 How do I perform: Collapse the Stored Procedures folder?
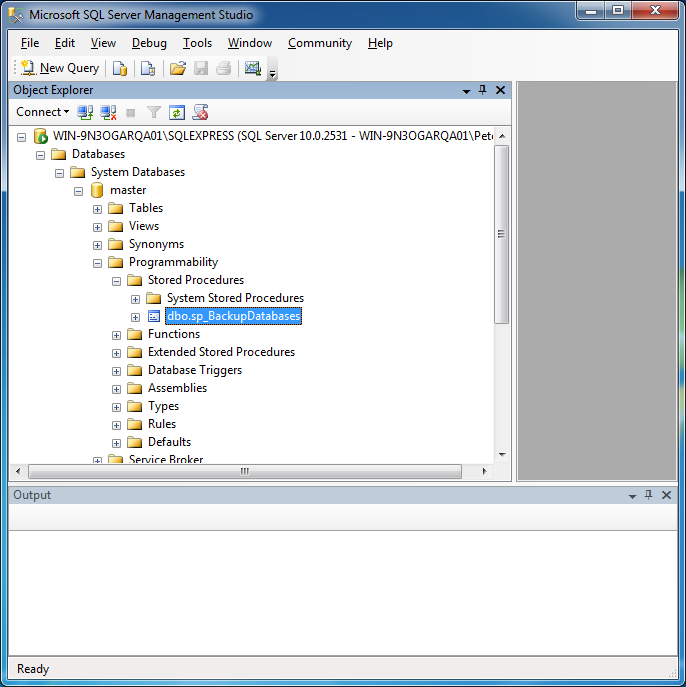pyautogui.click(x=116, y=281)
